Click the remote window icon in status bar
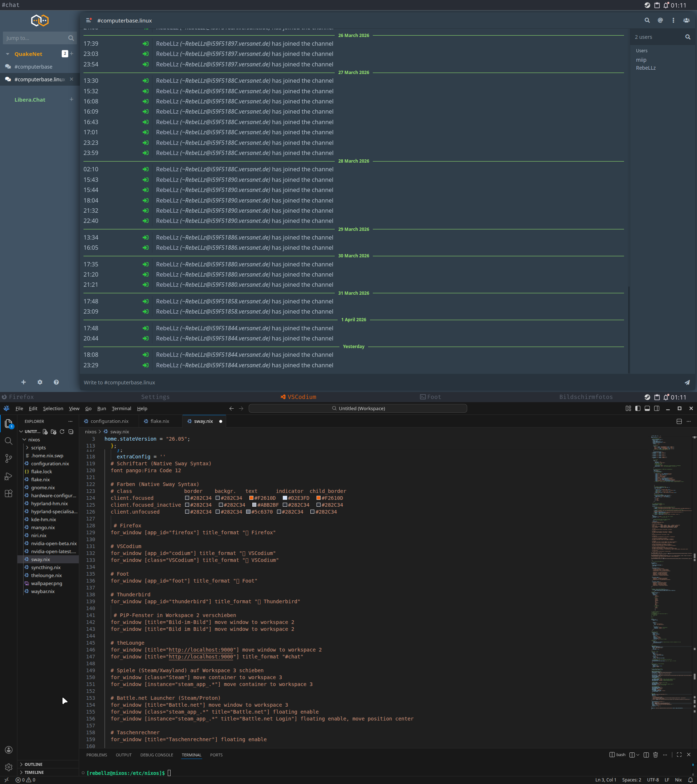This screenshot has width=697, height=784. (7, 780)
